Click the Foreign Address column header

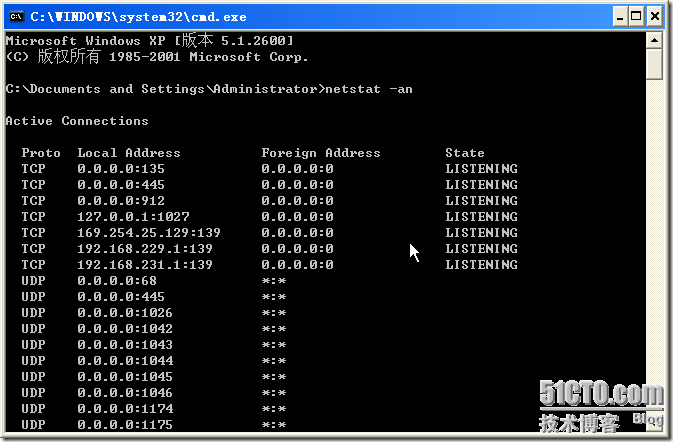(321, 153)
